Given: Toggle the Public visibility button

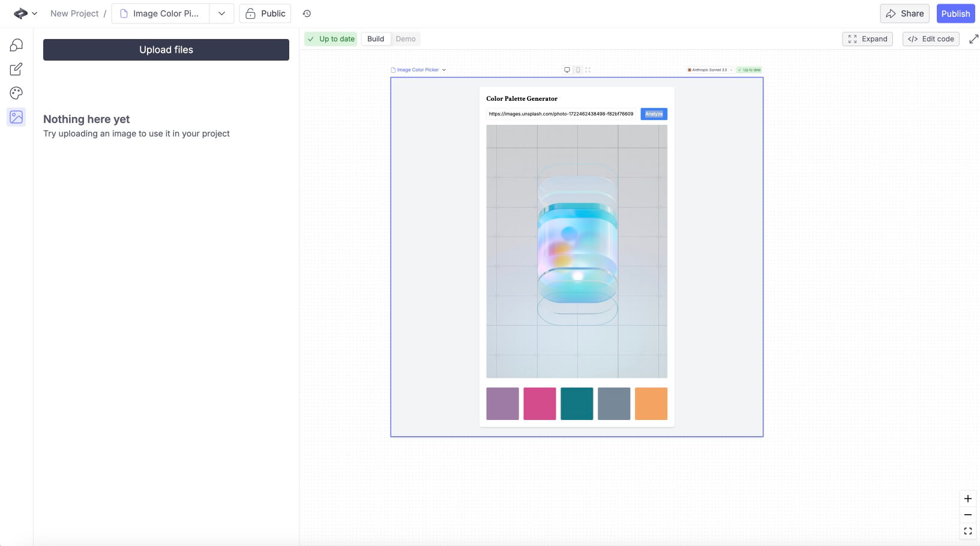Looking at the screenshot, I should tap(265, 14).
